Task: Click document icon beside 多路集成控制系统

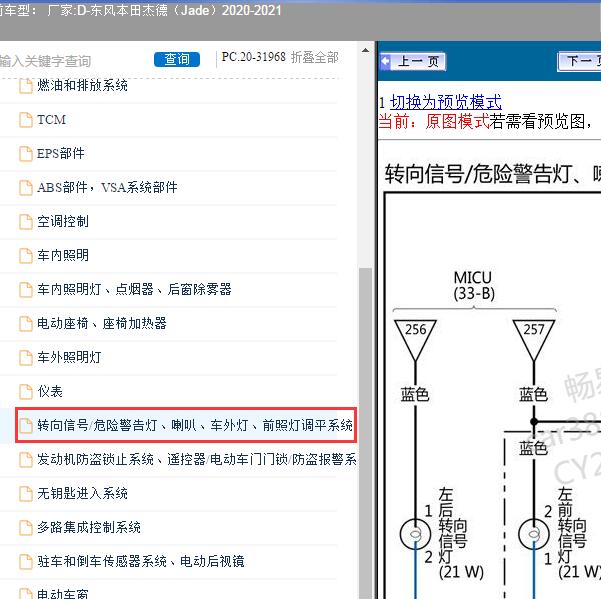Action: point(26,528)
